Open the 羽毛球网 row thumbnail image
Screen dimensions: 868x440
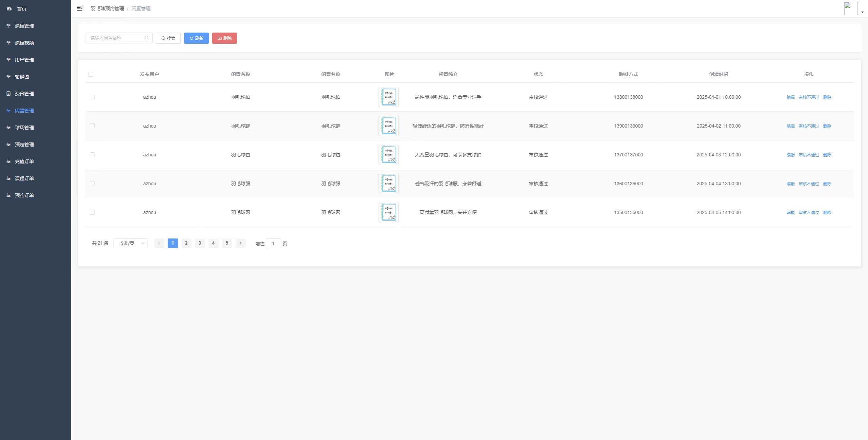(x=389, y=212)
